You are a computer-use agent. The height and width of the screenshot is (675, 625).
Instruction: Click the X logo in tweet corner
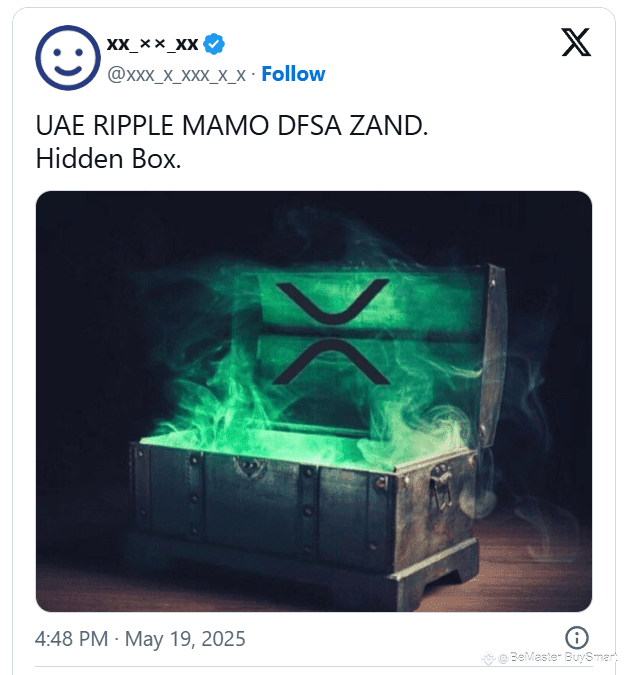tap(576, 42)
